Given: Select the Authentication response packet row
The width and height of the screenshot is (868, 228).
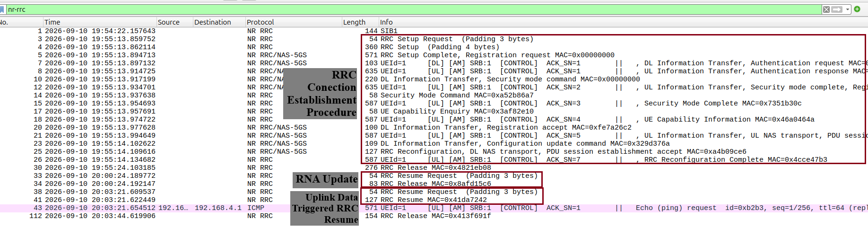Looking at the screenshot, I should pos(434,71).
